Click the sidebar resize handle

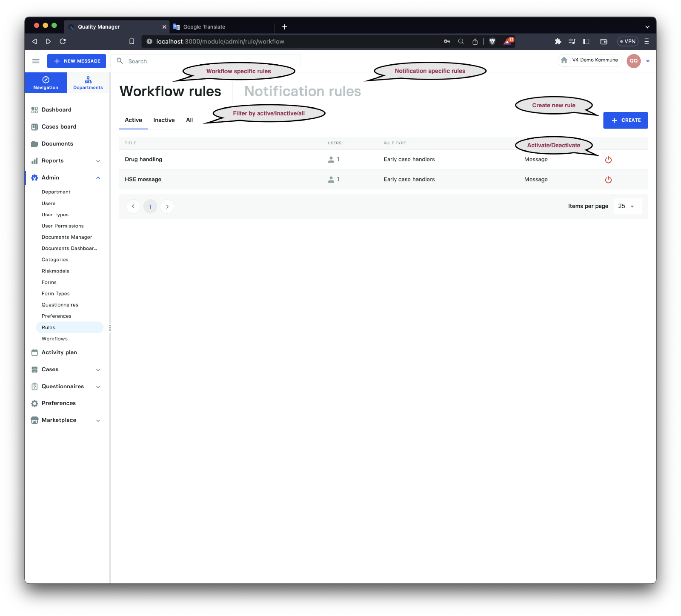[x=110, y=328]
